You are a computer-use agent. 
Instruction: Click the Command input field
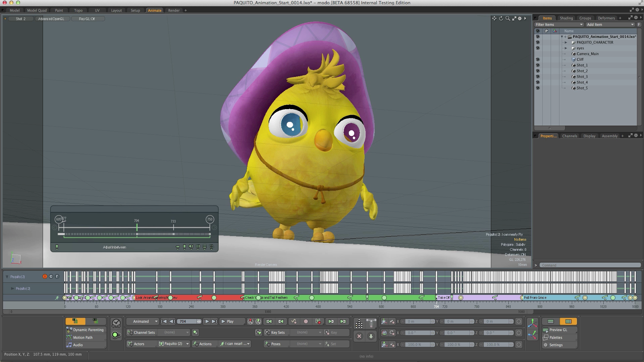(590, 265)
